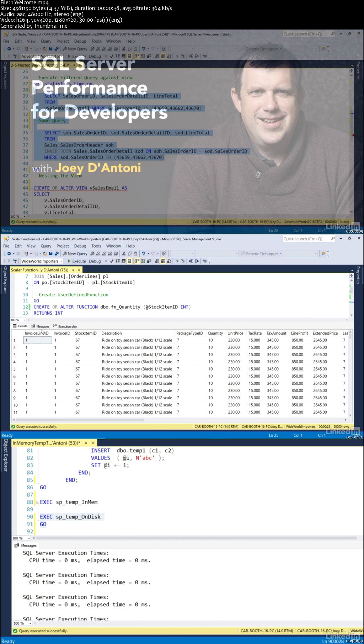The image size is (364, 644).
Task: Click Save All icon in Scalar Functions window
Action: [x=56, y=254]
